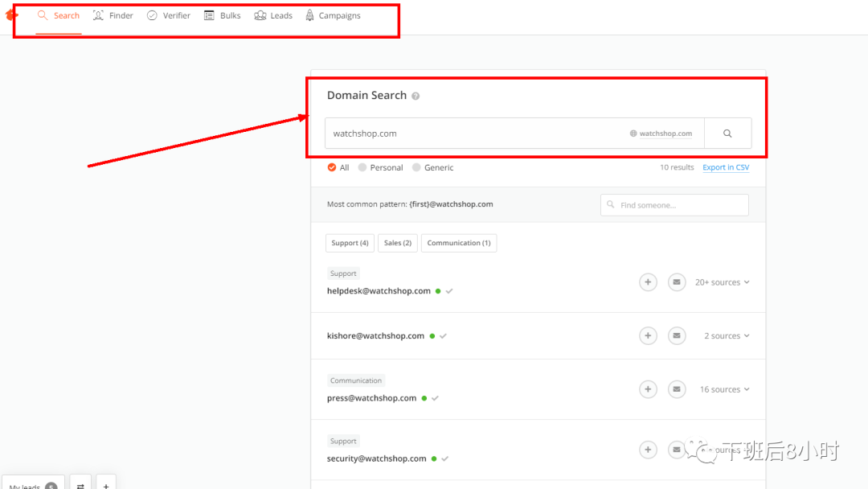Select the Personal radio filter
Screen dimensions: 868x489
coord(362,167)
